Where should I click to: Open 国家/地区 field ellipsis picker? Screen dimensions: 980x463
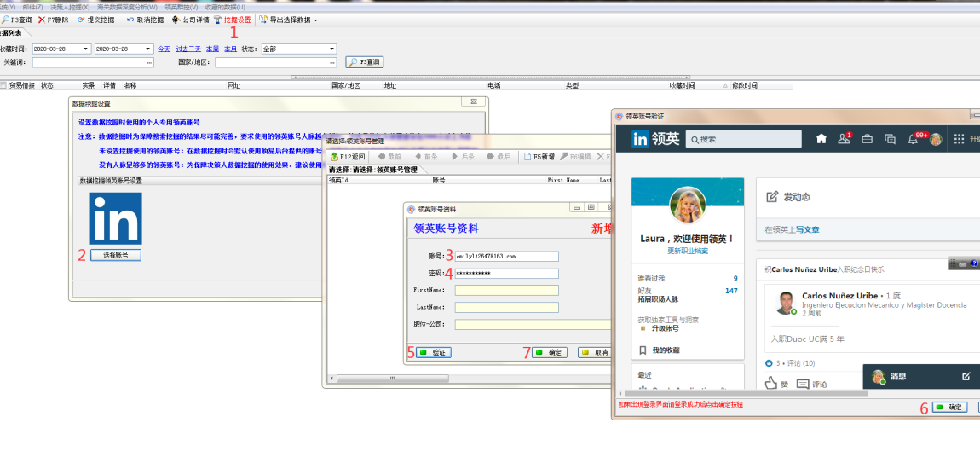pos(331,62)
